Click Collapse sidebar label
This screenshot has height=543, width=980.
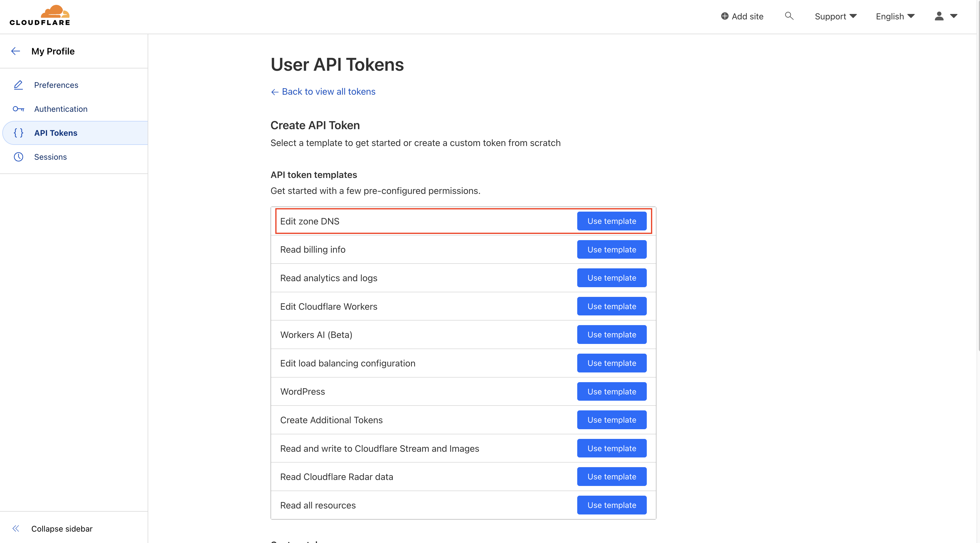click(x=62, y=528)
